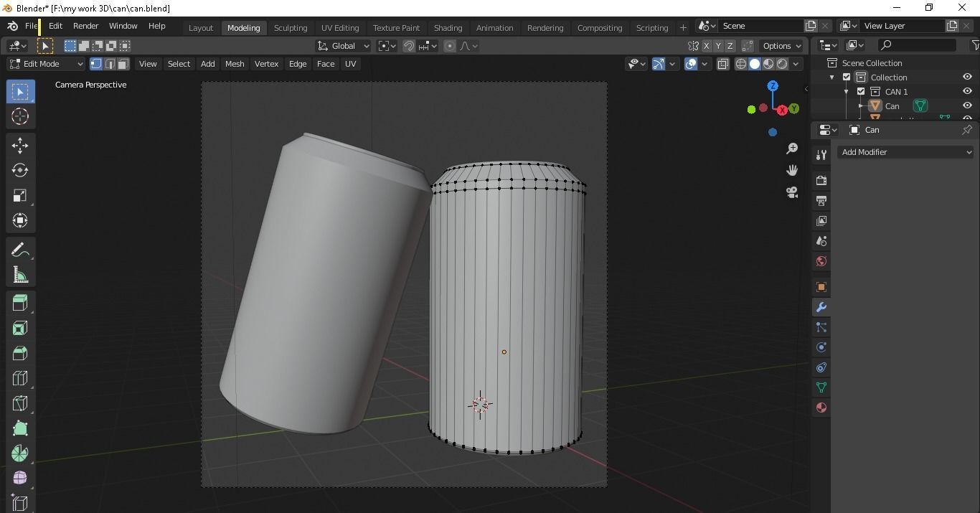980x513 pixels.
Task: Activate the Rotate tool
Action: click(20, 170)
